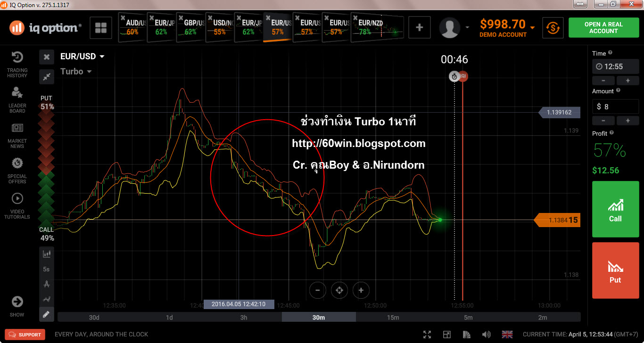Open the compass drawing tools
This screenshot has width=644, height=343.
pos(47,284)
